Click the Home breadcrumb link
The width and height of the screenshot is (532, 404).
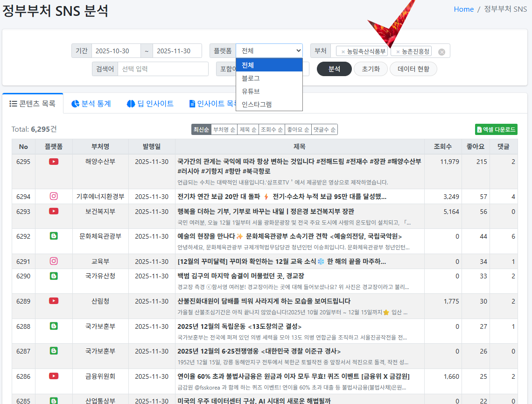pyautogui.click(x=463, y=9)
